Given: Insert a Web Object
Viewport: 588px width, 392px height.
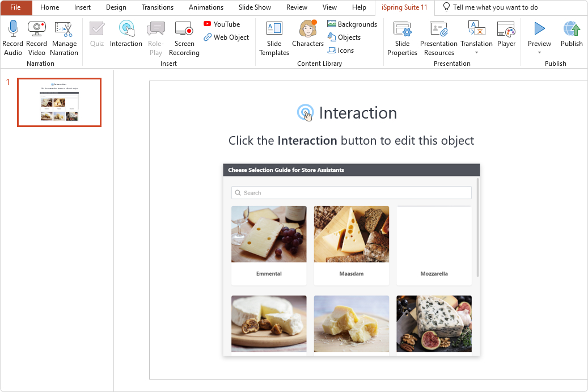Looking at the screenshot, I should [x=226, y=37].
